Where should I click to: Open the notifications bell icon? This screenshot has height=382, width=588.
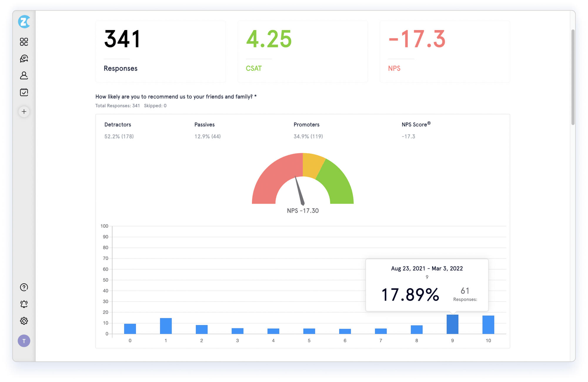[x=24, y=304]
